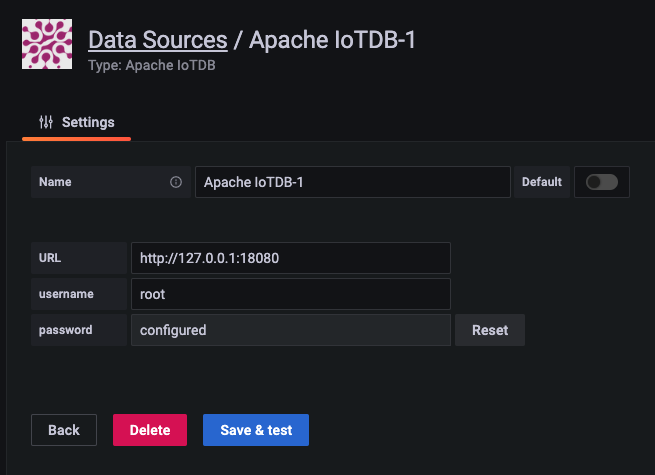Viewport: 655px width, 475px height.
Task: Reset the configured password
Action: 490,330
